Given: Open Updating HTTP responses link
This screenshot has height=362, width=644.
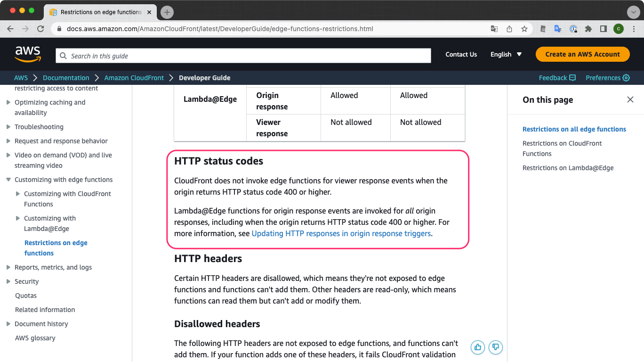Looking at the screenshot, I should (x=341, y=233).
